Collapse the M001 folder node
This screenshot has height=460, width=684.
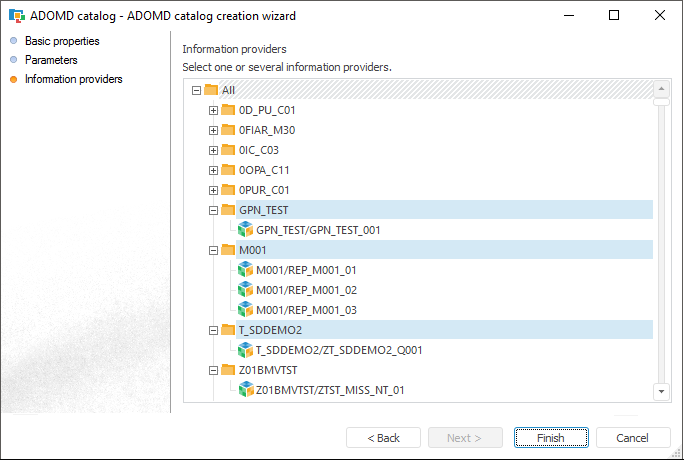(213, 250)
